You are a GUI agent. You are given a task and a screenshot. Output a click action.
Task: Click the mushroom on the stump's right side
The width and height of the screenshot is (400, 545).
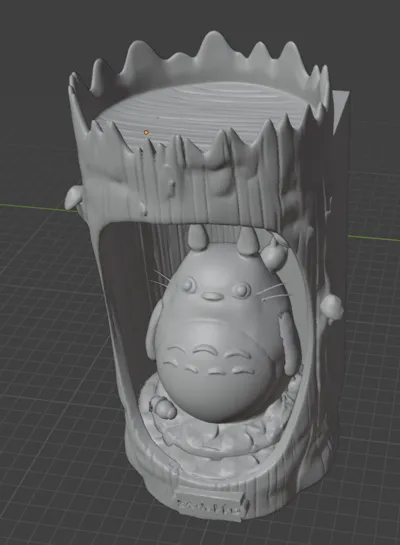pos(332,308)
